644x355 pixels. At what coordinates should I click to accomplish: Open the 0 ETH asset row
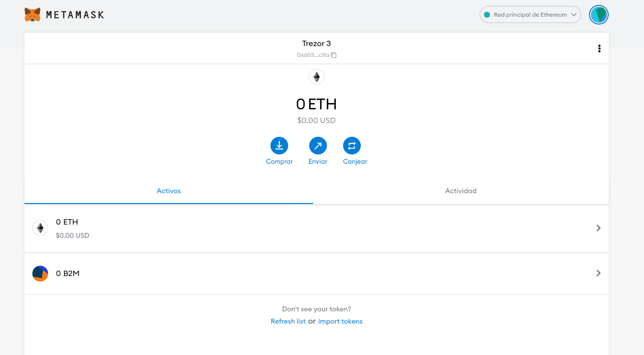pyautogui.click(x=317, y=228)
